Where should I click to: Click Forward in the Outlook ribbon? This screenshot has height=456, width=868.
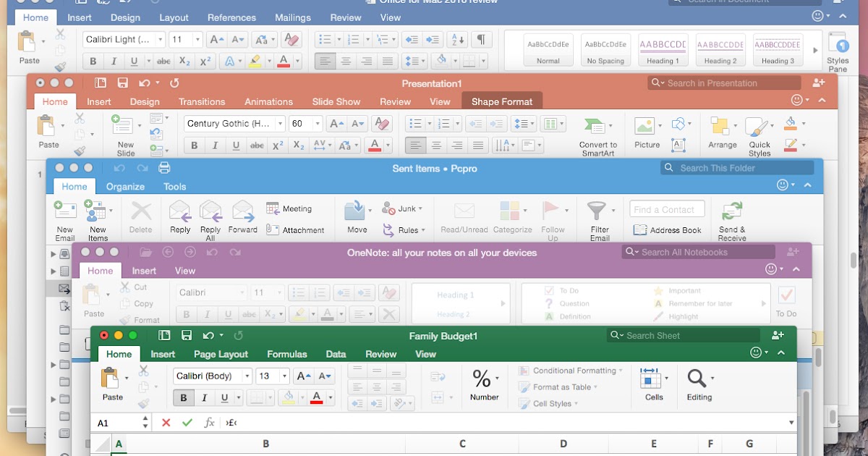click(x=243, y=217)
